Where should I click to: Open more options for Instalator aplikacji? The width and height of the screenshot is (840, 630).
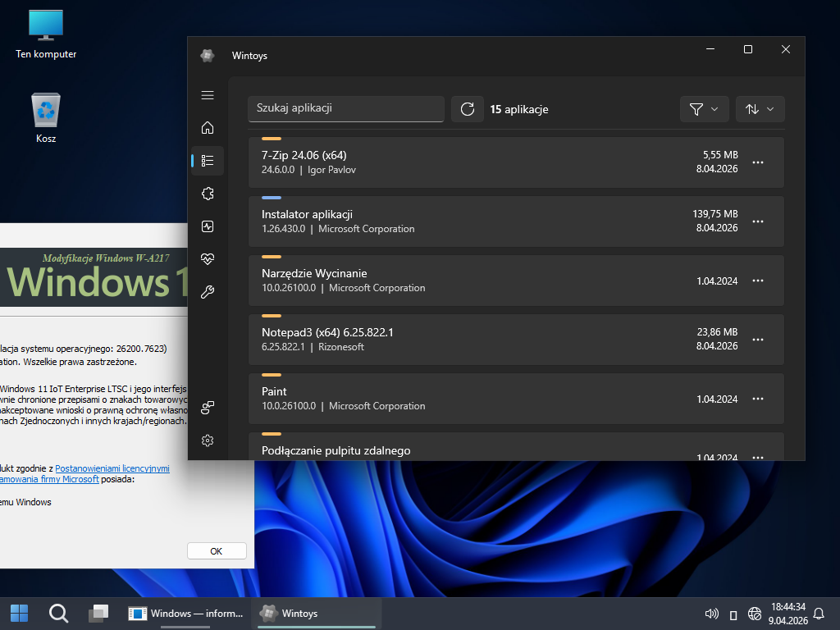(758, 221)
